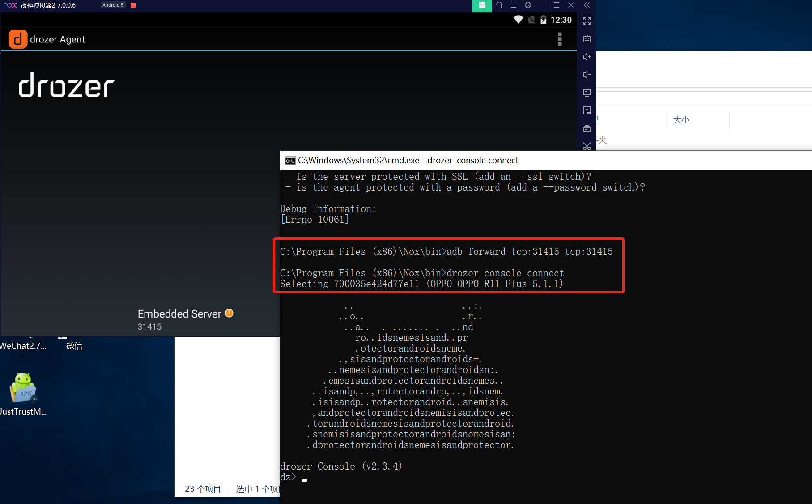The height and width of the screenshot is (504, 812).
Task: Click the Android Wi-Fi status icon
Action: 518,20
